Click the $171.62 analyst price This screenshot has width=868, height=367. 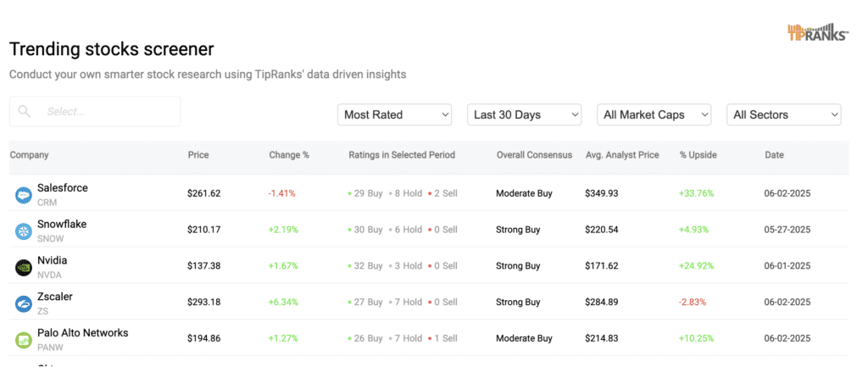pyautogui.click(x=602, y=266)
